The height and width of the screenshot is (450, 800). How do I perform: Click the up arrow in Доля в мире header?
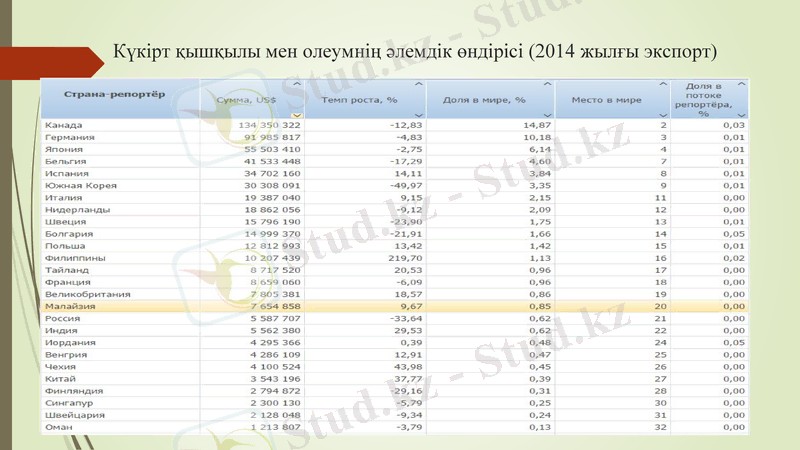[x=546, y=84]
